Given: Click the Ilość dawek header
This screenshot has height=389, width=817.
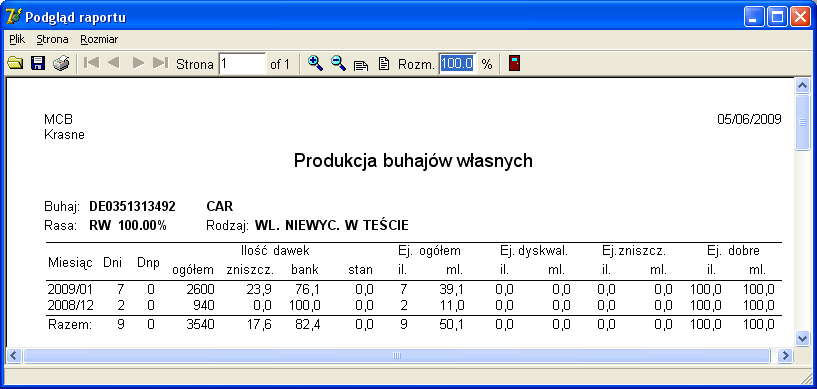Looking at the screenshot, I should click(x=276, y=251).
